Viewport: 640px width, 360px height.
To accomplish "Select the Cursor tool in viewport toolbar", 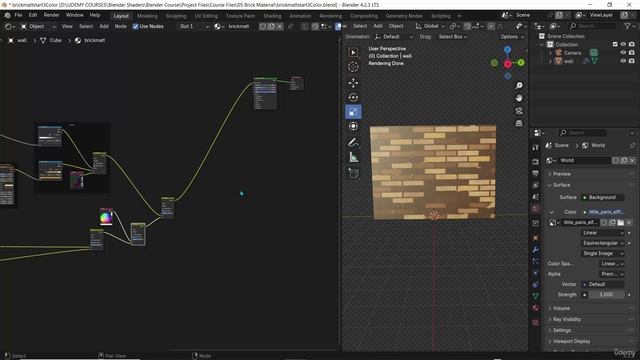I will coord(353,67).
